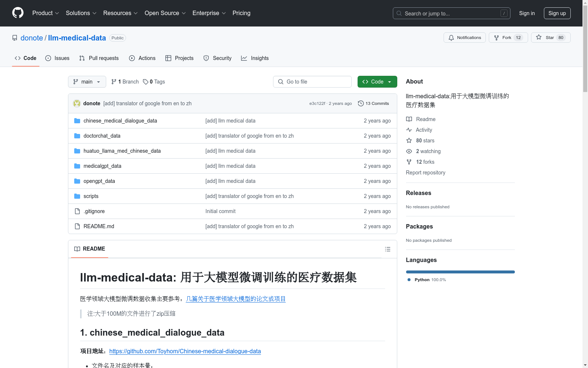Viewport: 588px width, 368px height.
Task: Open commit hash e3c122f
Action: (317, 103)
